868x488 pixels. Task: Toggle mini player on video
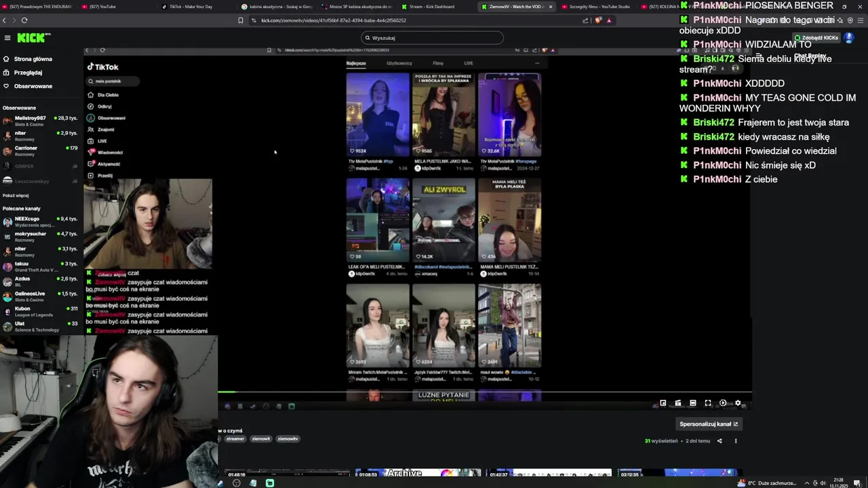663,403
